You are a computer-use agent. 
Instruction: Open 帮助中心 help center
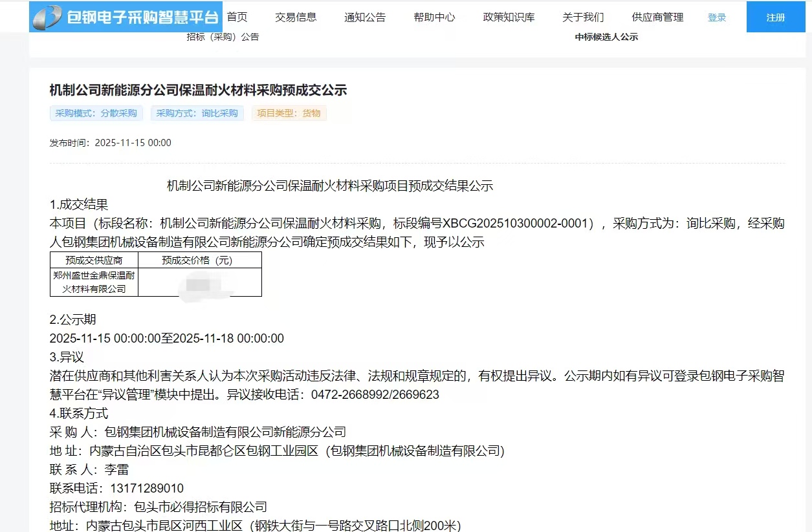coord(434,17)
